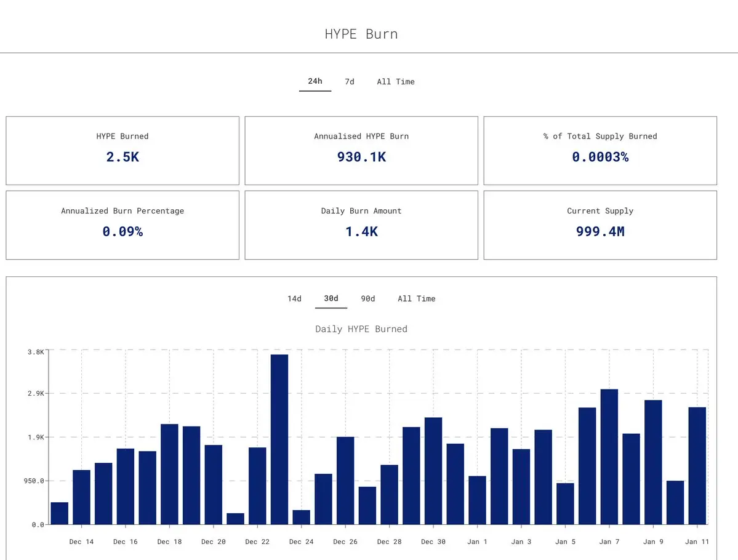The image size is (738, 560).
Task: Open the All Time tab under HYPE Burn
Action: point(395,81)
